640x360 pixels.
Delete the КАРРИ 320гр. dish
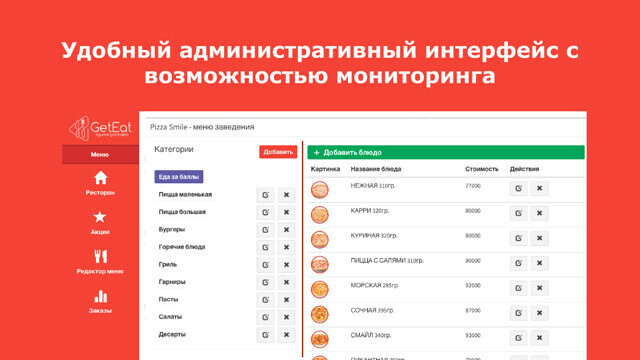click(x=540, y=213)
